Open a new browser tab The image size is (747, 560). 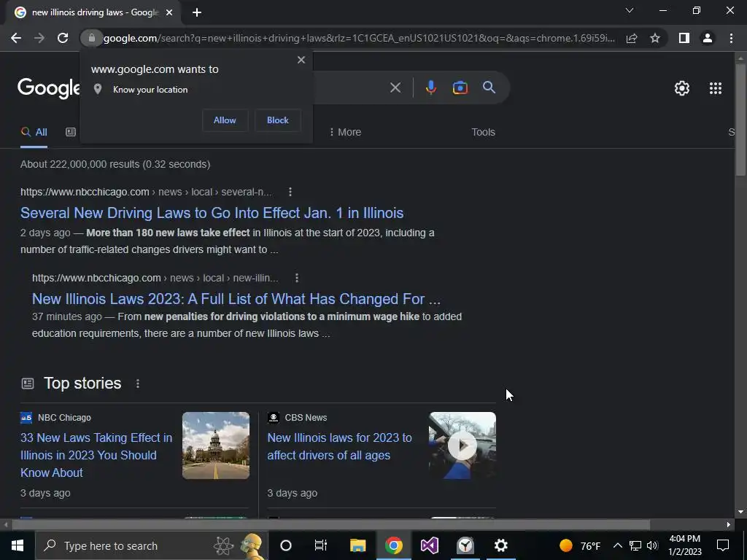(x=197, y=13)
